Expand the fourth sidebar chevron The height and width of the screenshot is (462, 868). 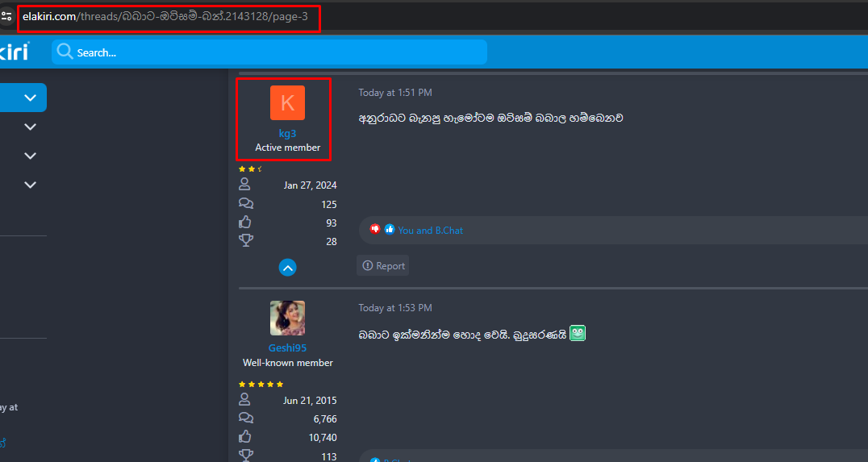[x=30, y=185]
